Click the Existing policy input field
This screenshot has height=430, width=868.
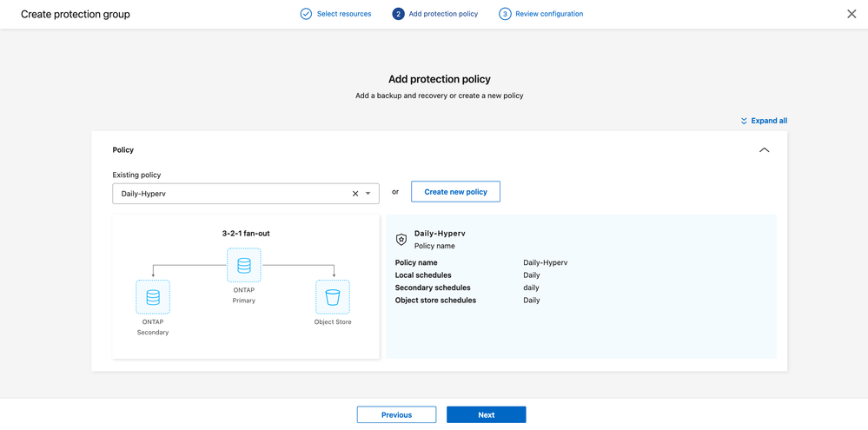(230, 194)
